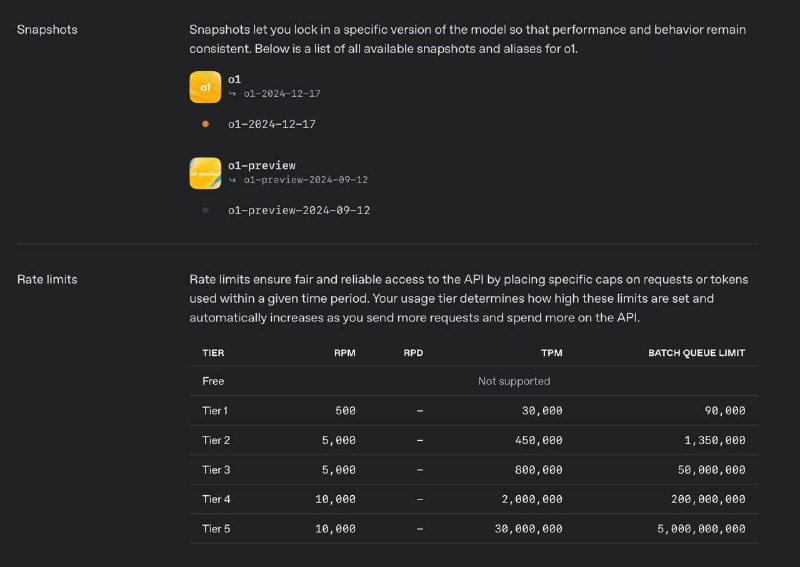Click the o1 model name heading
Image resolution: width=800 pixels, height=567 pixels.
pyautogui.click(x=235, y=79)
